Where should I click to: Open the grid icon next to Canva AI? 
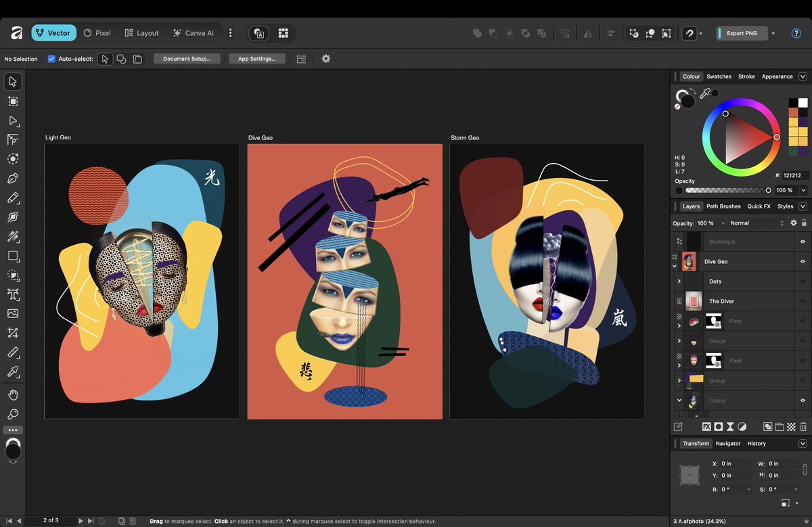click(284, 32)
